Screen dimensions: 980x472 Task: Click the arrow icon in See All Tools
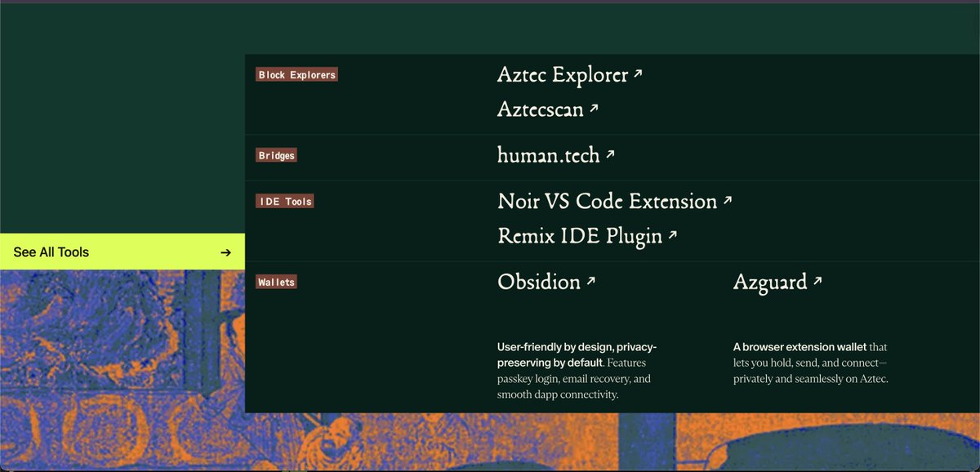pyautogui.click(x=226, y=252)
